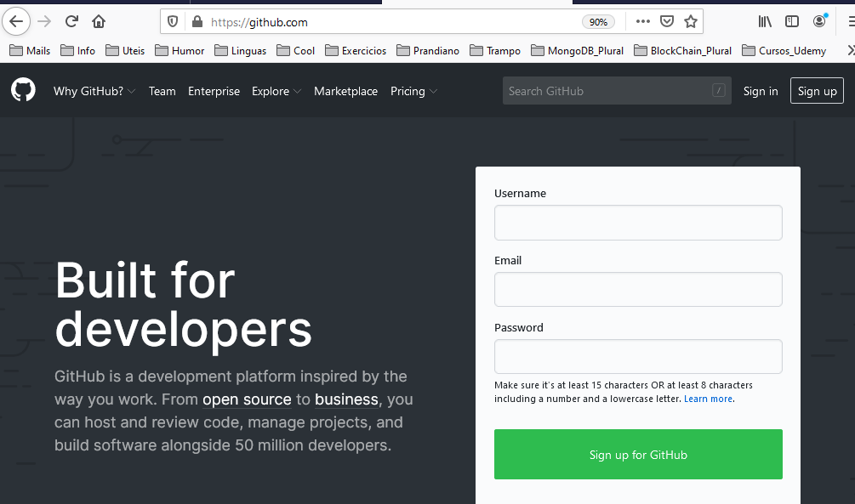Open the MongoDB_Plural bookmark folder

coord(578,51)
